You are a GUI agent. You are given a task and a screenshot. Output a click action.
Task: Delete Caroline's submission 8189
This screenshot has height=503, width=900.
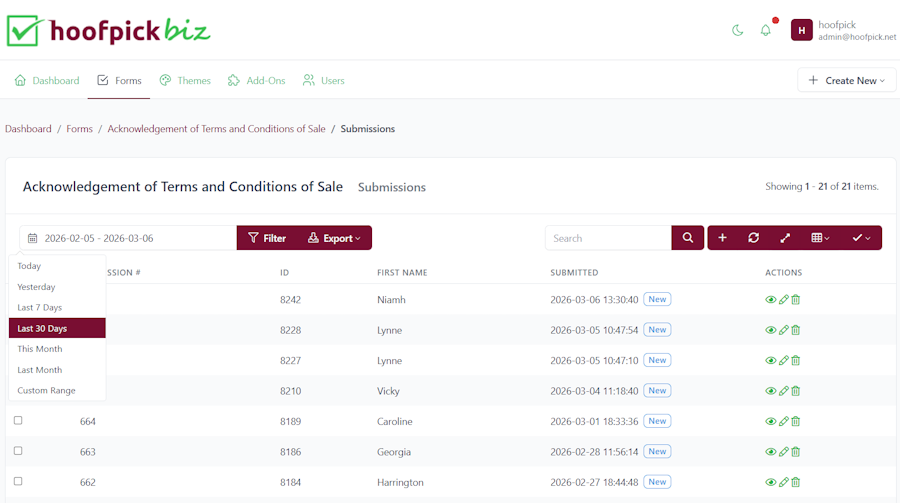coord(796,421)
